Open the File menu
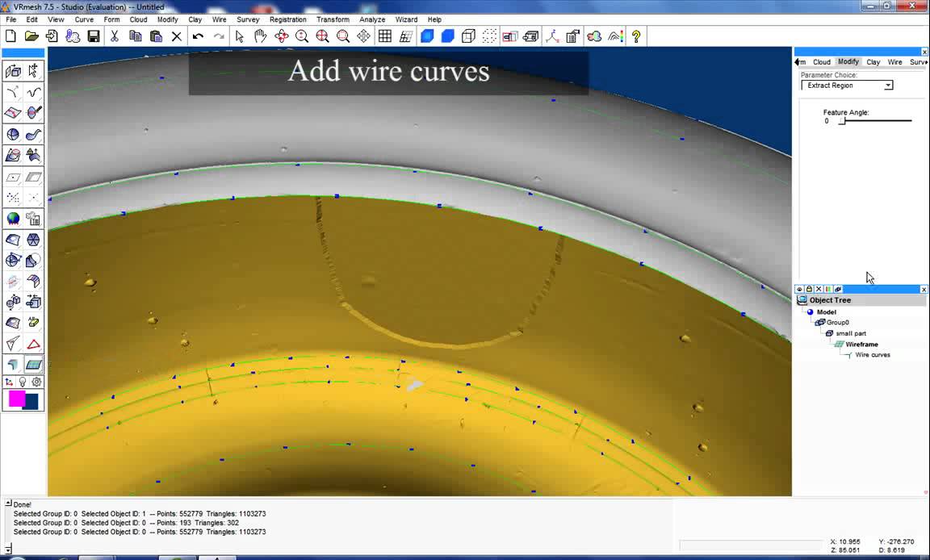The height and width of the screenshot is (560, 930). click(x=10, y=19)
